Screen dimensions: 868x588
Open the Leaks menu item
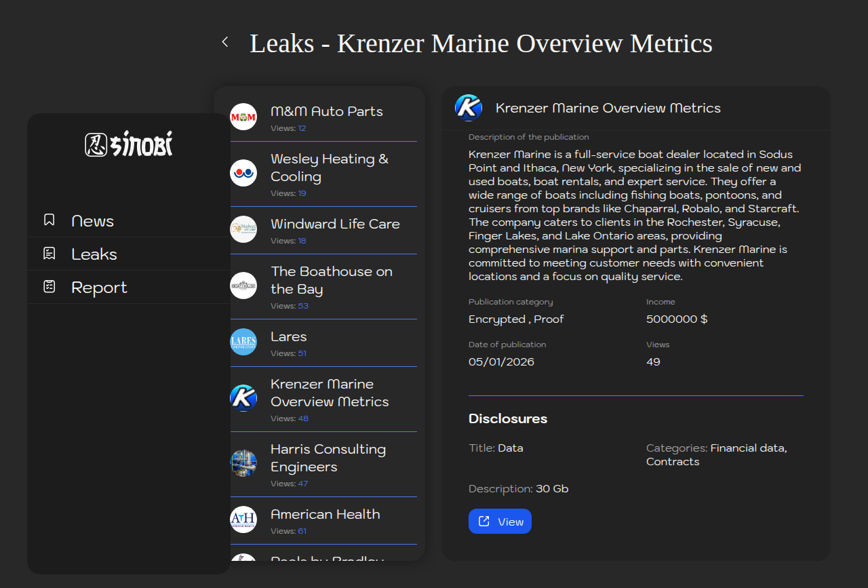tap(94, 254)
